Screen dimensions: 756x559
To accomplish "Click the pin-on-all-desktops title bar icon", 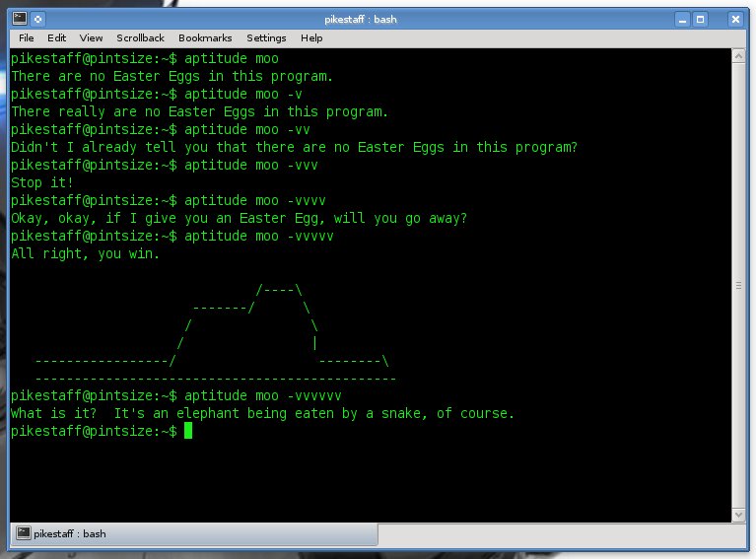I will 38,20.
